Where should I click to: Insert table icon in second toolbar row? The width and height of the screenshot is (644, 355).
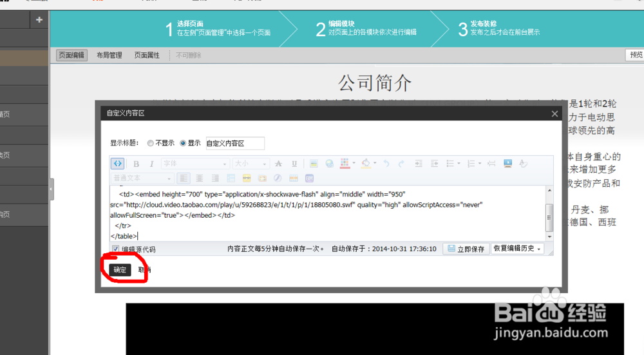(x=231, y=178)
